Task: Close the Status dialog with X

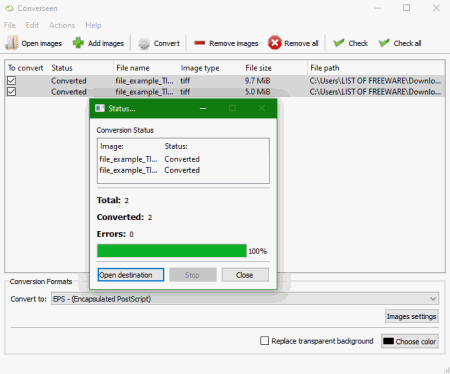Action: 262,108
